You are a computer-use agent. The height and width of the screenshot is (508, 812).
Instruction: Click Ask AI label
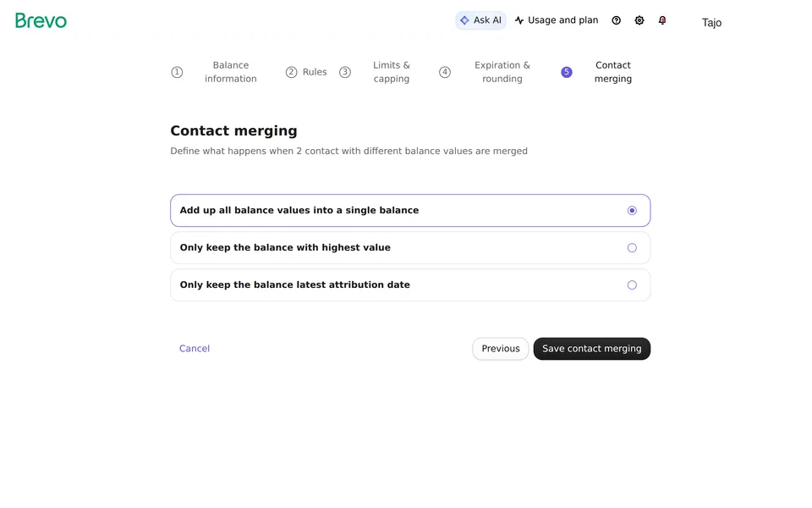[487, 20]
